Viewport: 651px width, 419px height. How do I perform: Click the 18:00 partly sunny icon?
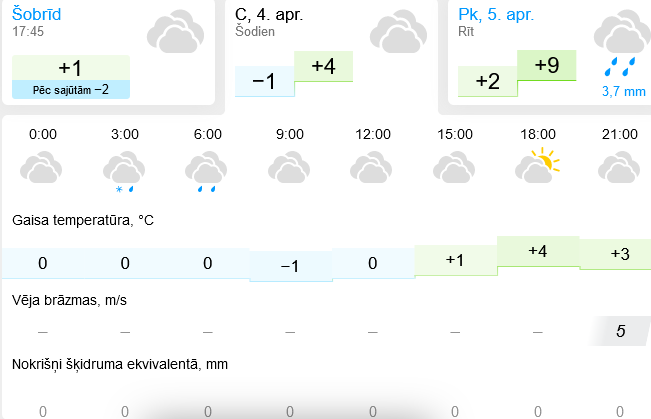click(538, 167)
